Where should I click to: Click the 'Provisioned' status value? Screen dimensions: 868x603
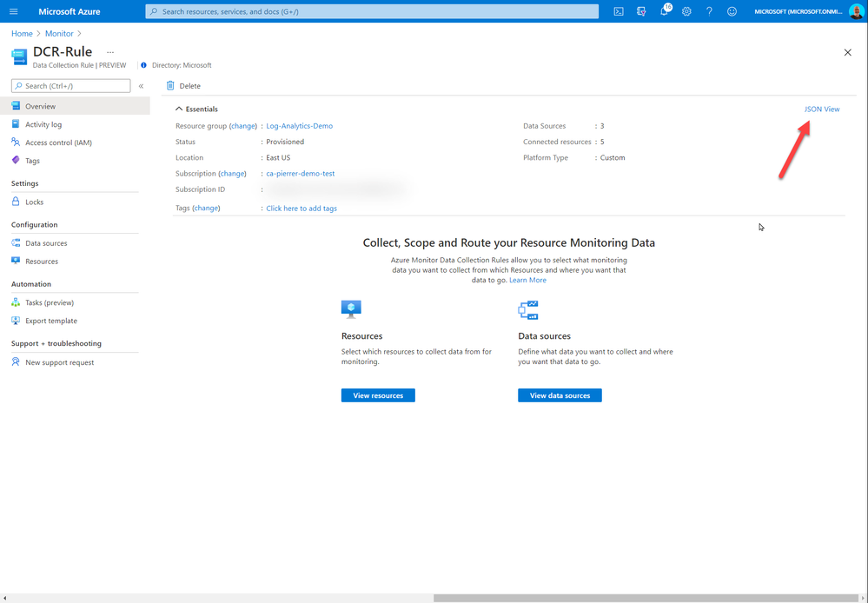tap(285, 142)
